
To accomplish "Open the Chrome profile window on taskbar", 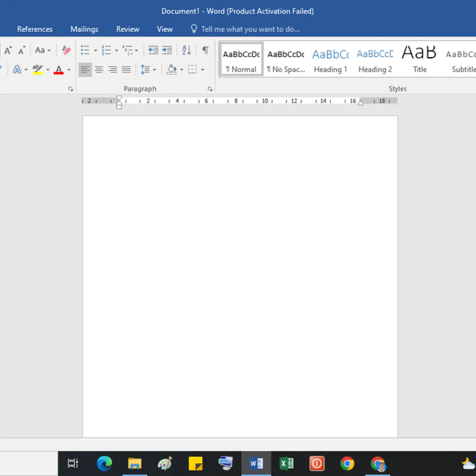I will [x=378, y=463].
